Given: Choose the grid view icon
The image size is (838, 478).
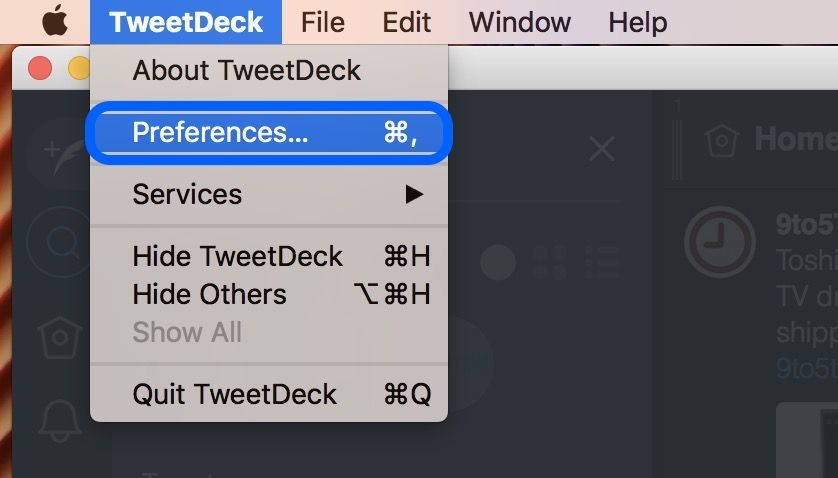Looking at the screenshot, I should tap(550, 263).
